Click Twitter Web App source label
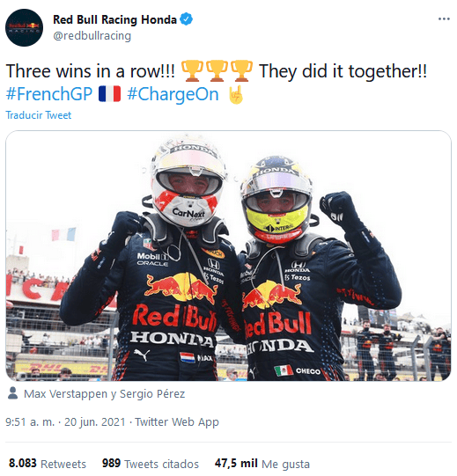Screen dimensions: 457x476 pyautogui.click(x=177, y=422)
